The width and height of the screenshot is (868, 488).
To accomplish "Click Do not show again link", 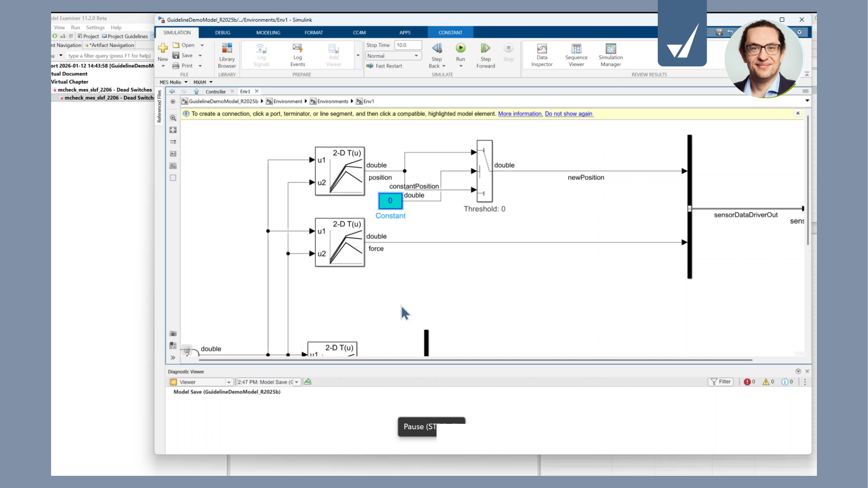I will (568, 114).
